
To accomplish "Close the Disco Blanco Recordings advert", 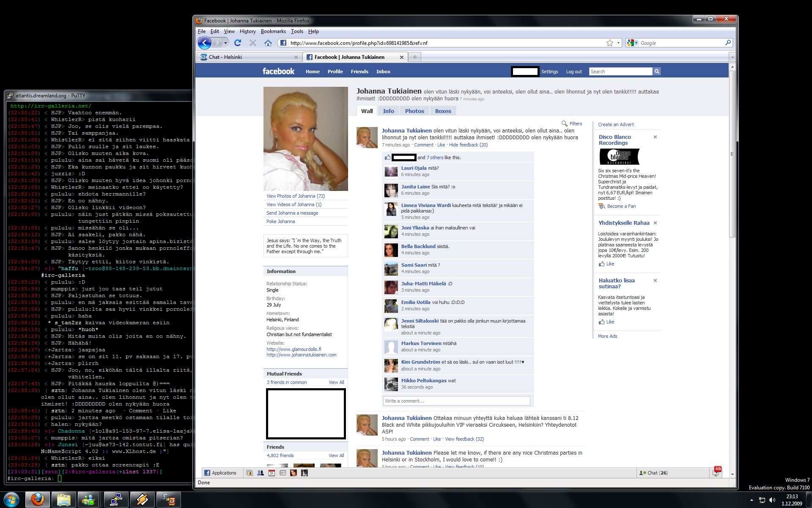I will click(655, 137).
